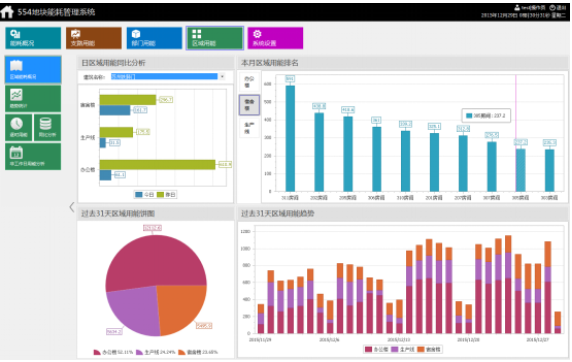Click the gear icon on the magenta tile
Image resolution: width=572 pixels, height=362 pixels.
(257, 34)
